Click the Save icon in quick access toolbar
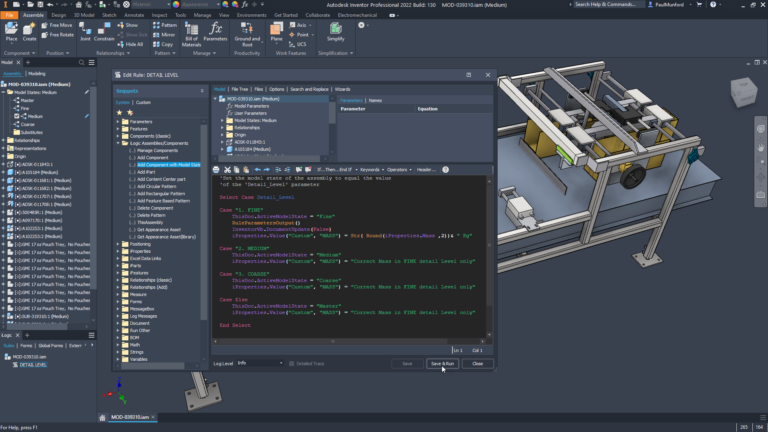This screenshot has height=432, width=768. click(x=40, y=4)
